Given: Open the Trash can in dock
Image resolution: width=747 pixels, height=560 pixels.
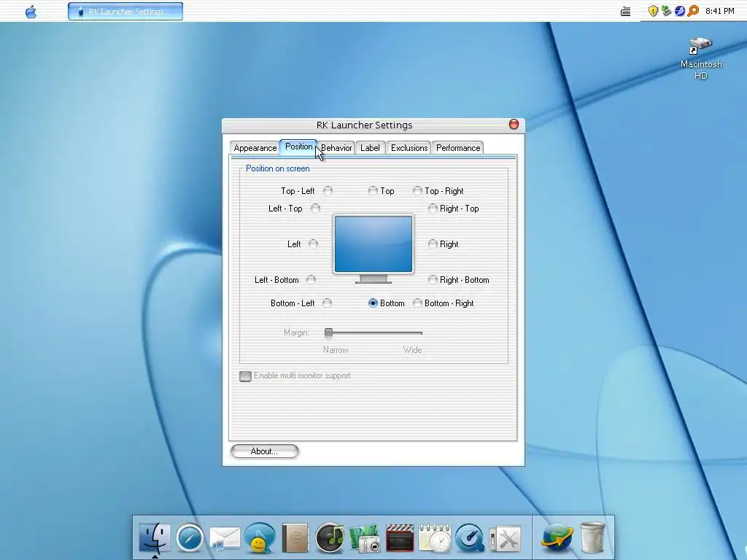Looking at the screenshot, I should 592,538.
